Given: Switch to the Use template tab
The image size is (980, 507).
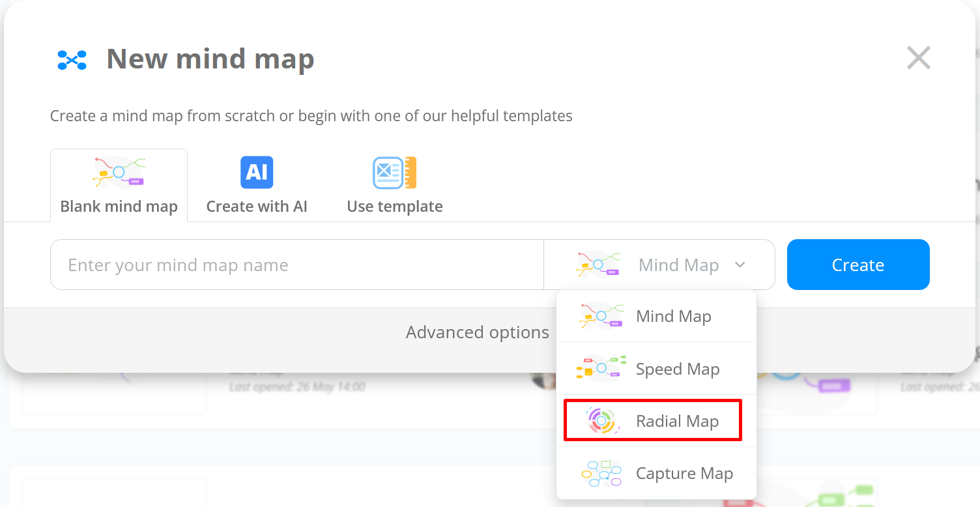Looking at the screenshot, I should 394,206.
